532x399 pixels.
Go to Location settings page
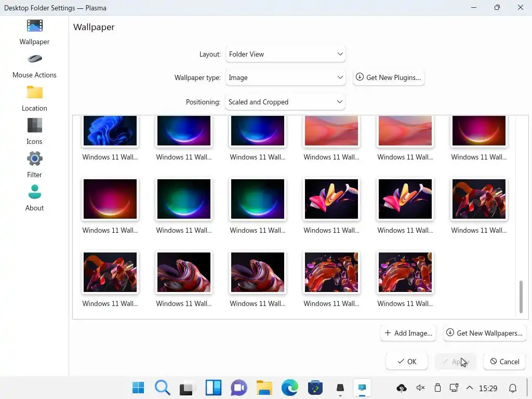coord(34,99)
